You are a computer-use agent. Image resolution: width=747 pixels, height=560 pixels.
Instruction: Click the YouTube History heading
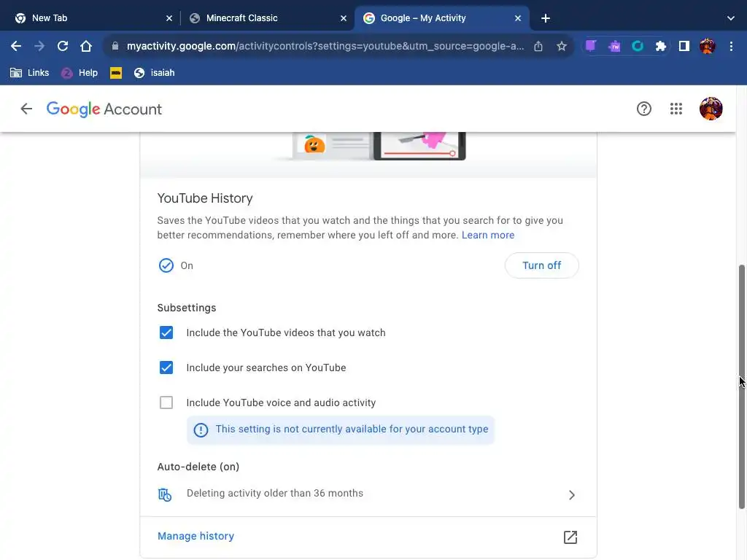[x=205, y=198]
